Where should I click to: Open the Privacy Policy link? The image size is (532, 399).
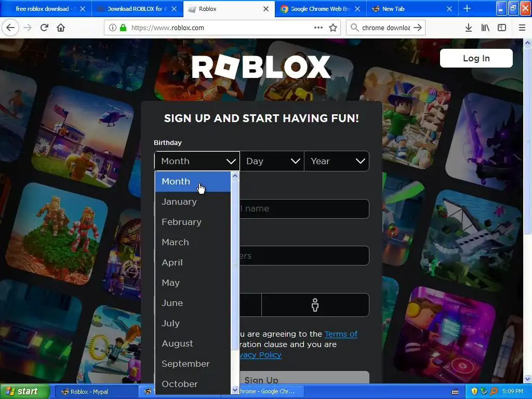click(x=261, y=355)
